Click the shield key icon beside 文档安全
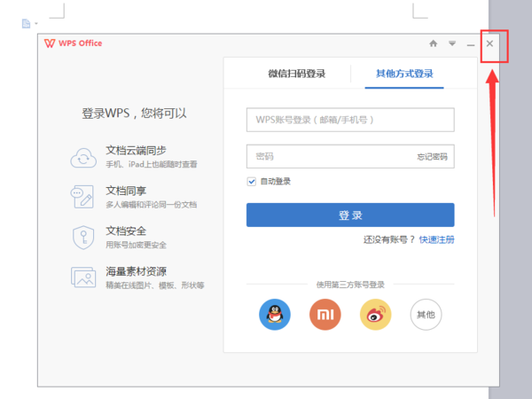The image size is (532, 399). (83, 237)
